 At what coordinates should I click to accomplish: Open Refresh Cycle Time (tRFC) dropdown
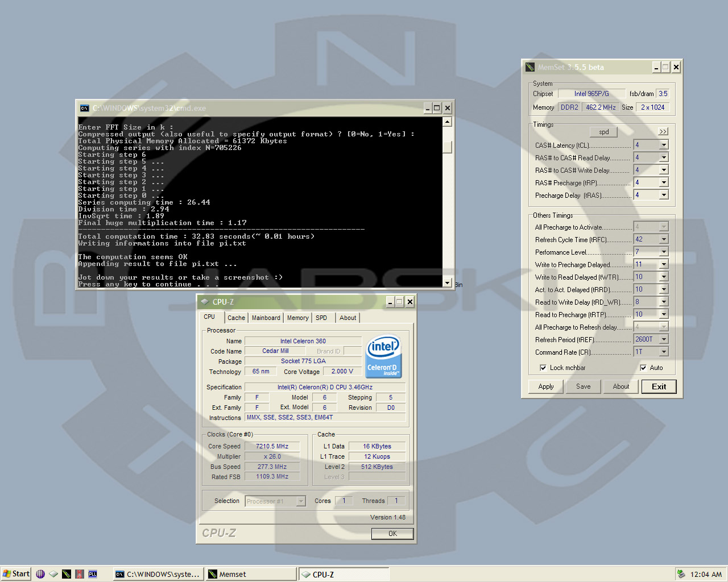pyautogui.click(x=664, y=239)
